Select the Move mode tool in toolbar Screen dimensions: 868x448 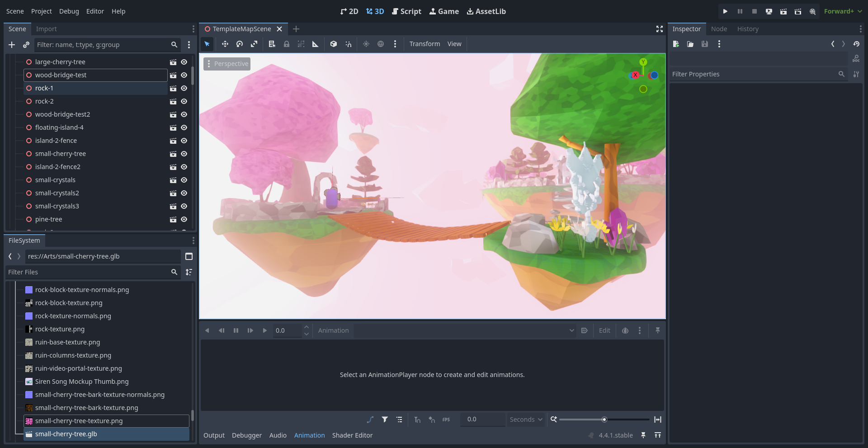[x=225, y=44]
